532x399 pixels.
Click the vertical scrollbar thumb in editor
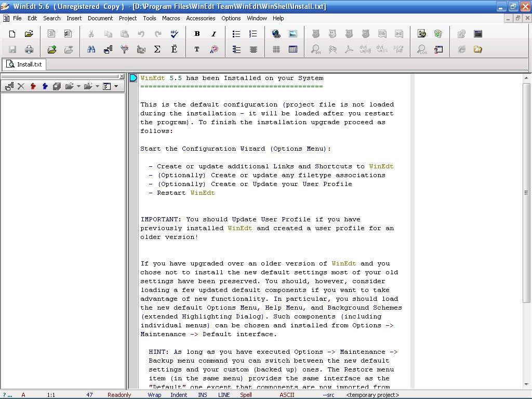tap(526, 192)
